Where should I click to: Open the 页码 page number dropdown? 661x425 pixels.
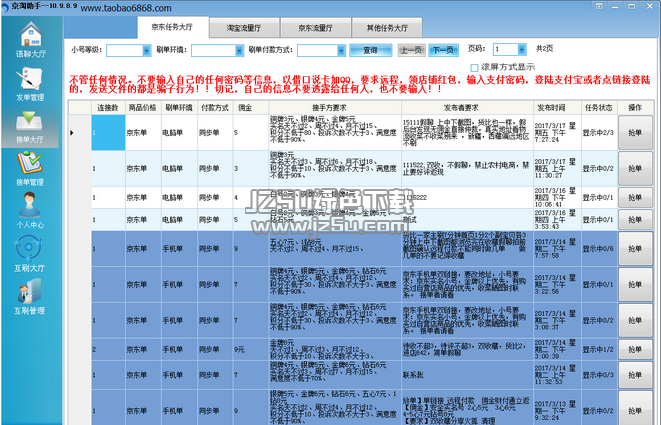coord(522,50)
